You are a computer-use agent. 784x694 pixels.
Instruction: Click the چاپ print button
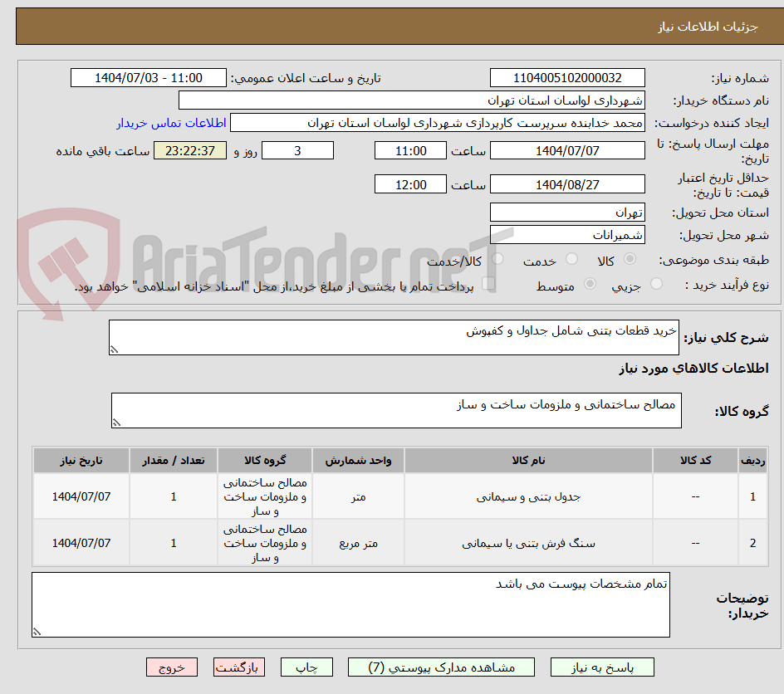pos(306,667)
